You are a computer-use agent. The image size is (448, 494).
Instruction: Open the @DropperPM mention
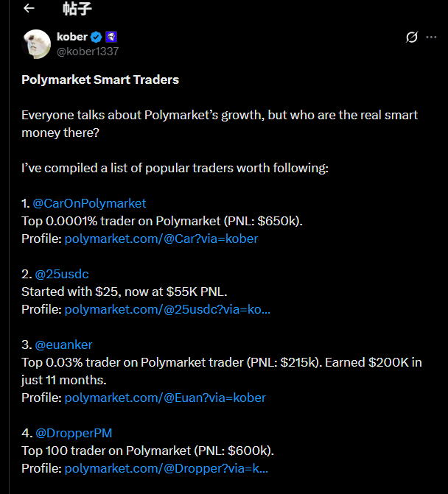coord(73,433)
